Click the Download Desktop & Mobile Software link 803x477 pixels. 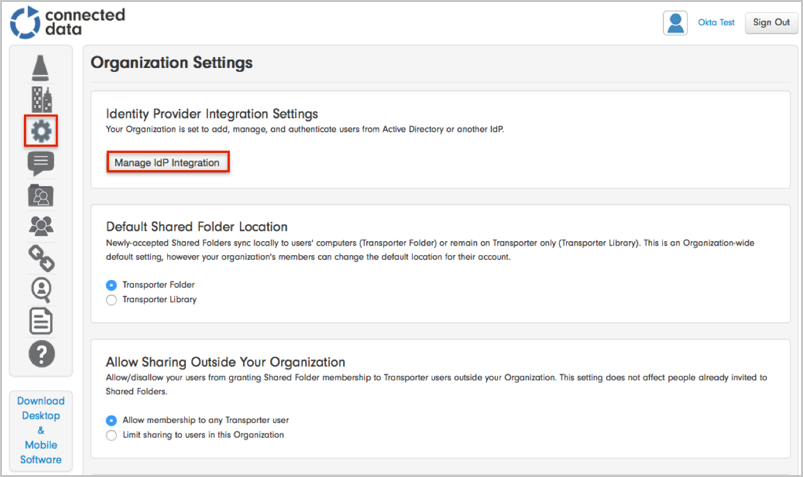(x=41, y=430)
